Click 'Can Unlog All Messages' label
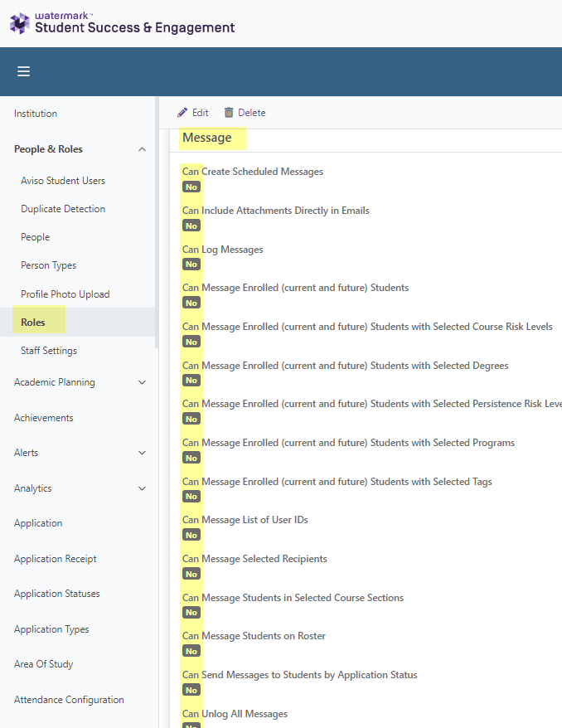562x728 pixels. tap(235, 714)
